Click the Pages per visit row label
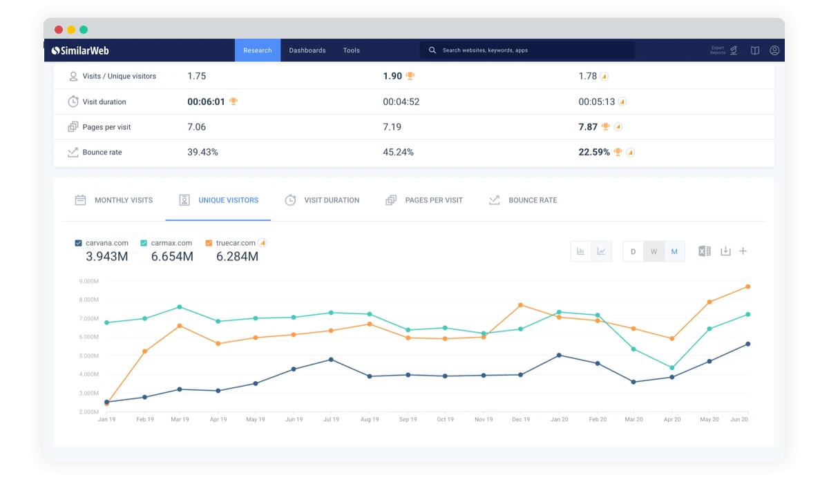 [x=106, y=127]
